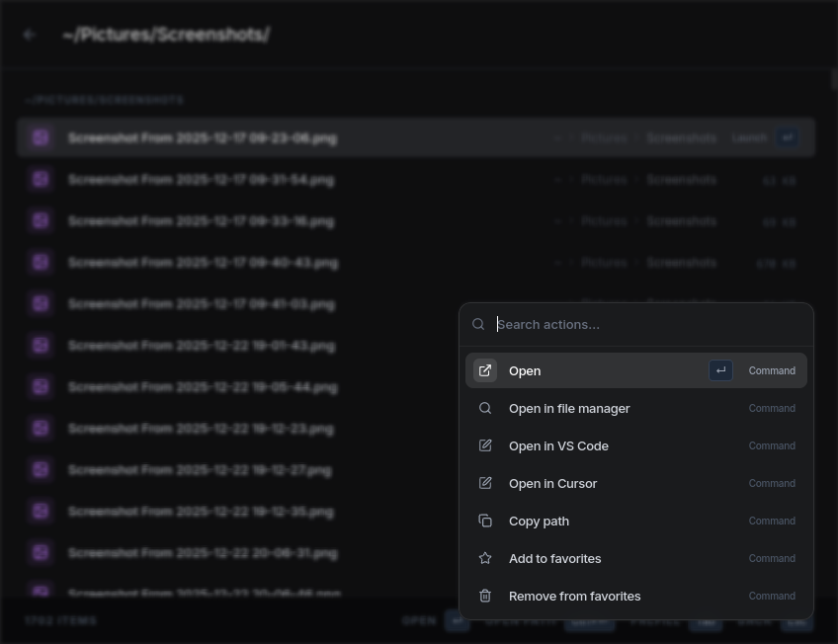Click the edit icon beside Open in VS Code
Viewport: 838px width, 644px height.
tap(485, 445)
